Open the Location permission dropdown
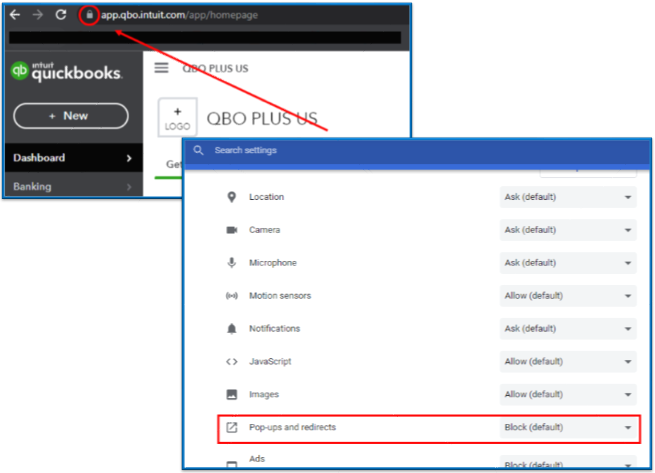The height and width of the screenshot is (473, 655). tap(568, 197)
